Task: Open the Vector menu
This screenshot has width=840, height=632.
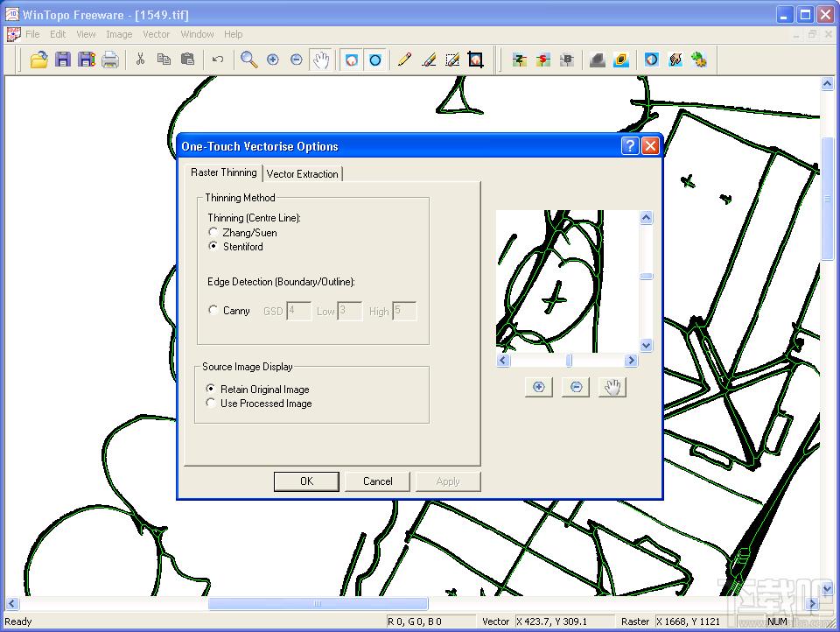Action: coord(156,34)
